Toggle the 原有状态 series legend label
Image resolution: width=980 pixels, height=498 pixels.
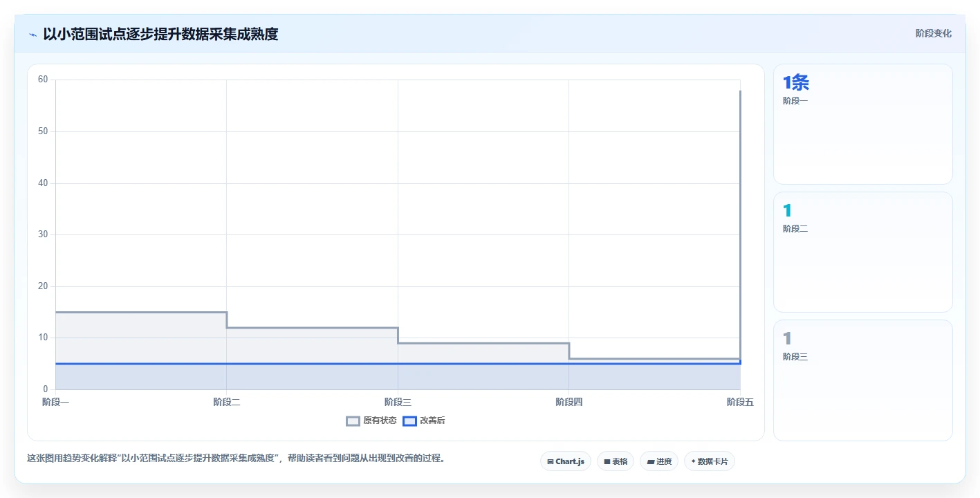(380, 421)
